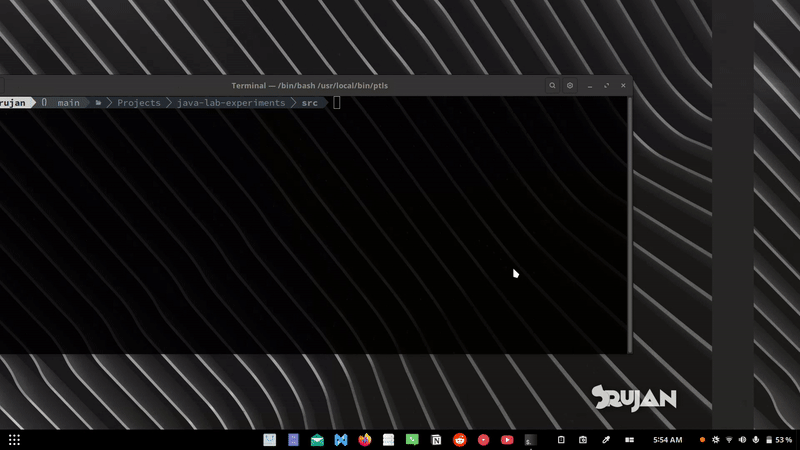Viewport: 800px width, 450px height.
Task: Launch YouTube from the dock
Action: tap(507, 440)
